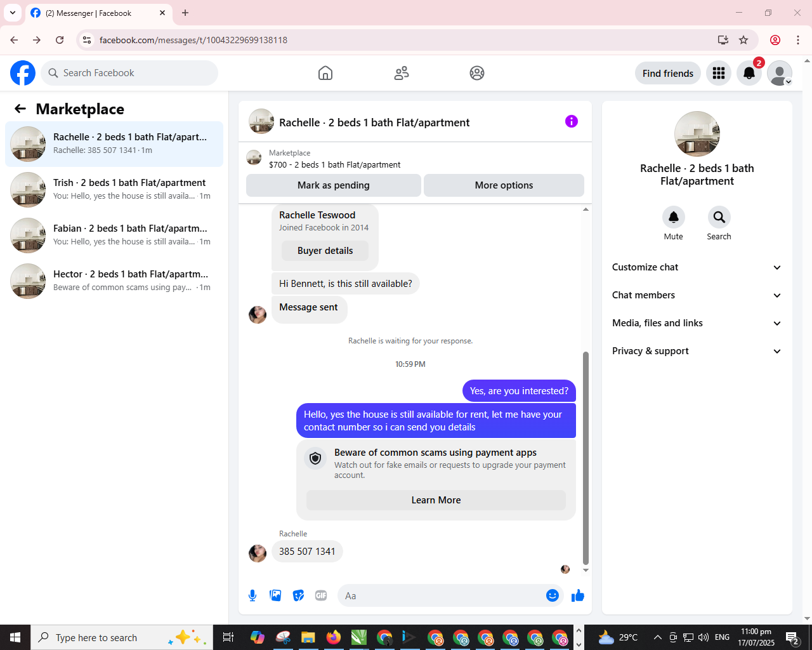The height and width of the screenshot is (650, 812).
Task: Attach a photo file icon
Action: coord(275,595)
